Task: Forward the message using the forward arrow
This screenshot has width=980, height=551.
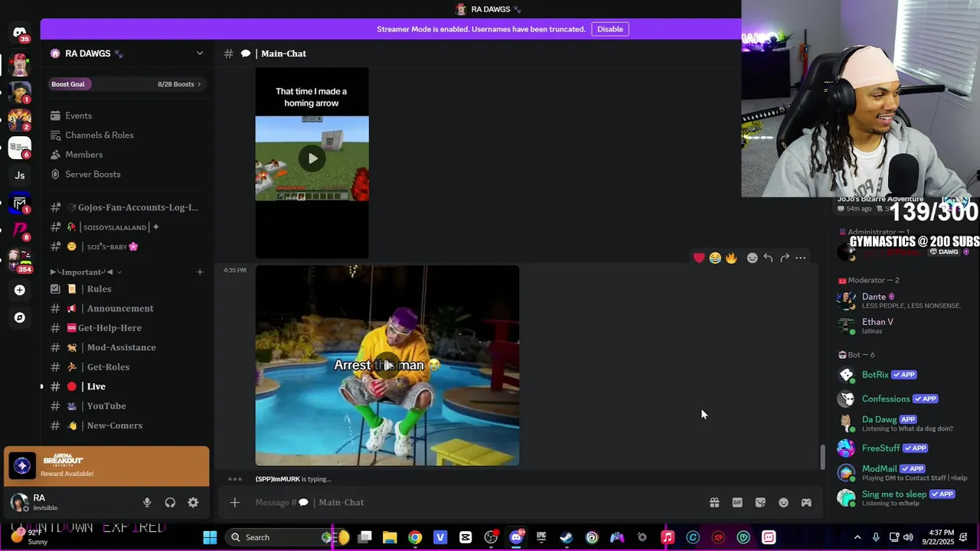Action: pos(784,258)
